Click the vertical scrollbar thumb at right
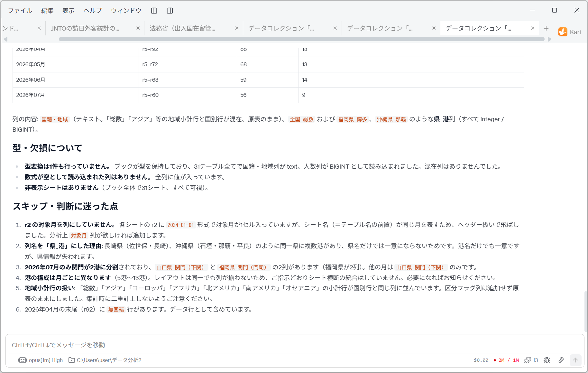This screenshot has width=588, height=373. tap(586, 311)
